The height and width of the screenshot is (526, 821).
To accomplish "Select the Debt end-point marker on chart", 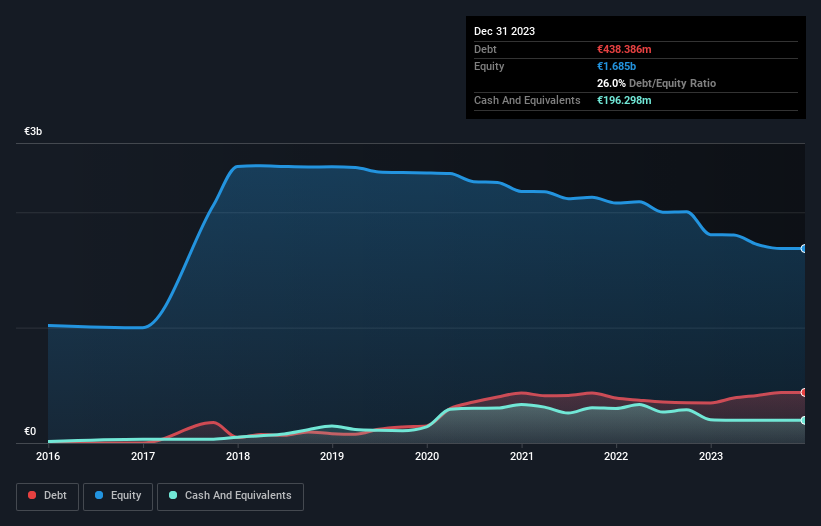I will 804,393.
